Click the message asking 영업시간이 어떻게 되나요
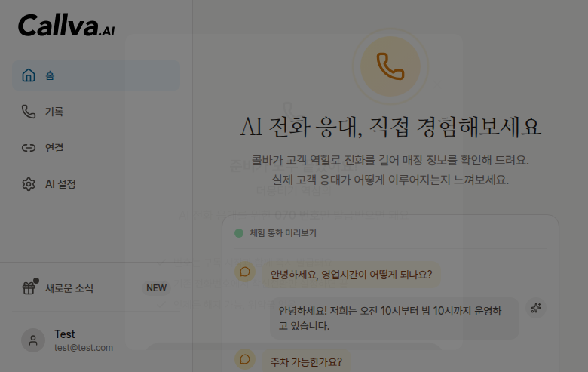Image resolution: width=588 pixels, height=372 pixels. pos(351,273)
